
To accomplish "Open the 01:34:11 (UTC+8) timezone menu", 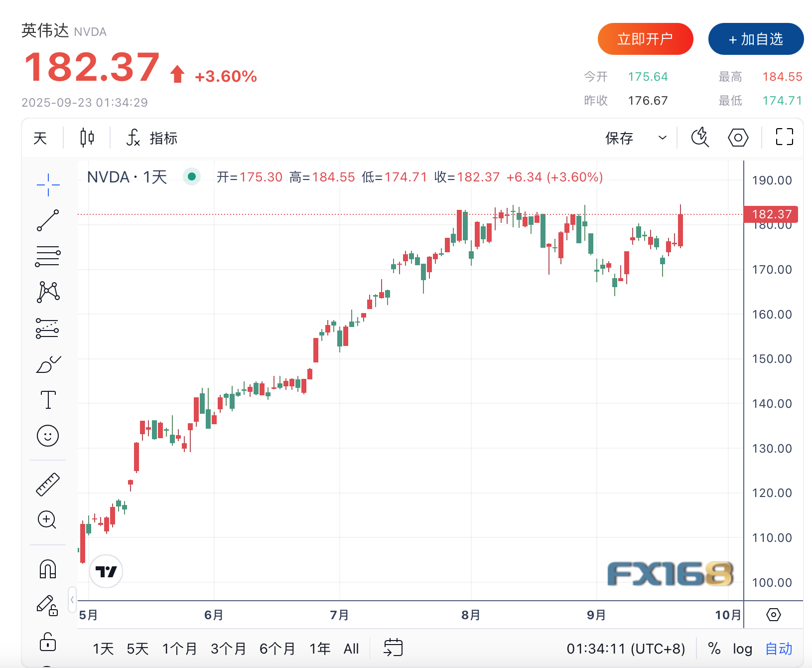I will 626,649.
